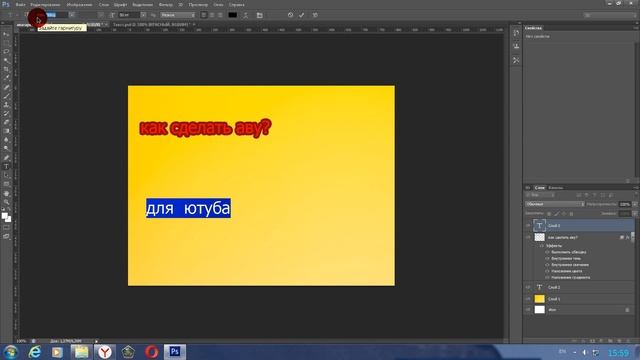Select the Zoom tool
The width and height of the screenshot is (640, 360).
[x=6, y=202]
